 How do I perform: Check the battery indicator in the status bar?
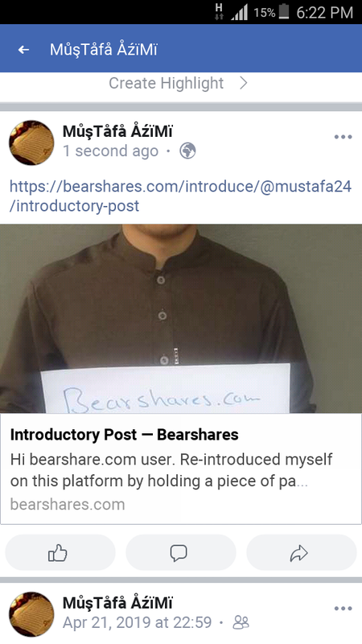(284, 12)
